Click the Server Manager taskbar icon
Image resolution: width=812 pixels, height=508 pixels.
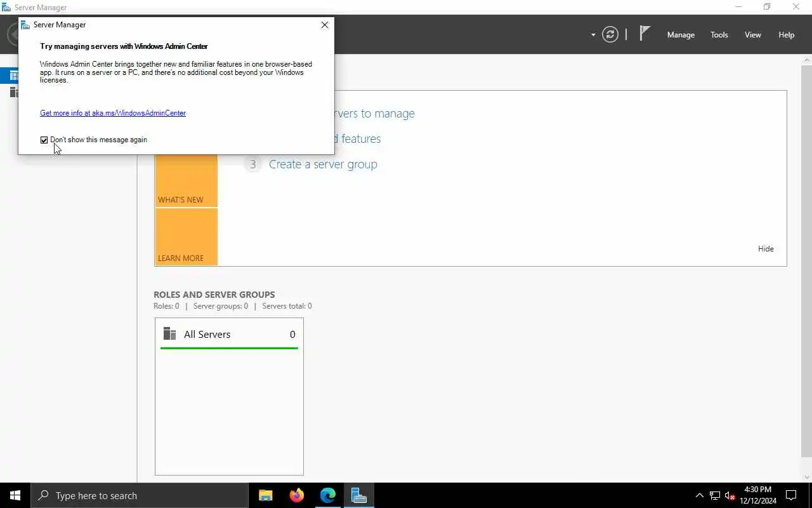tap(358, 495)
